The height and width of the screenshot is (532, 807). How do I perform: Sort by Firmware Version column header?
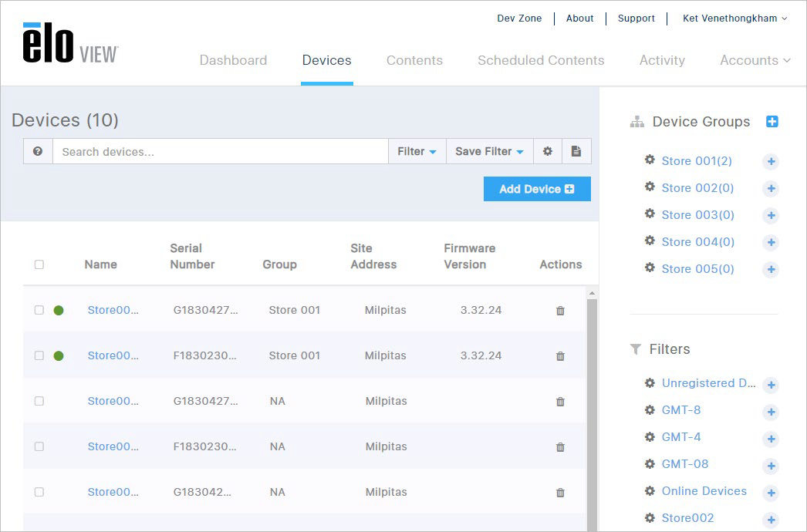(x=469, y=256)
